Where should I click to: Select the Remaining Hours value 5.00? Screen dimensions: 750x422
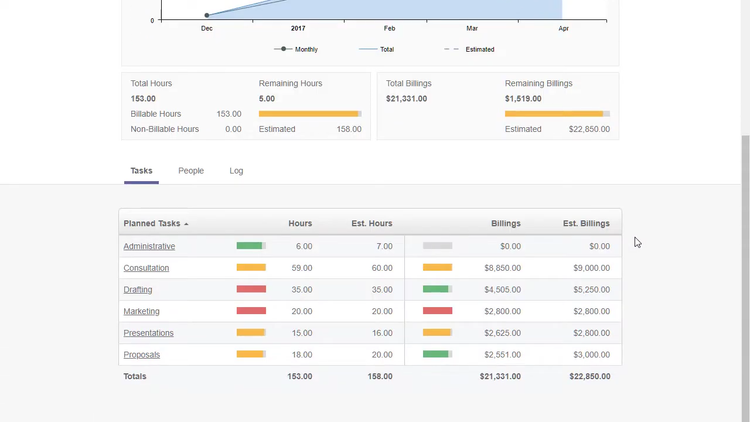(267, 99)
